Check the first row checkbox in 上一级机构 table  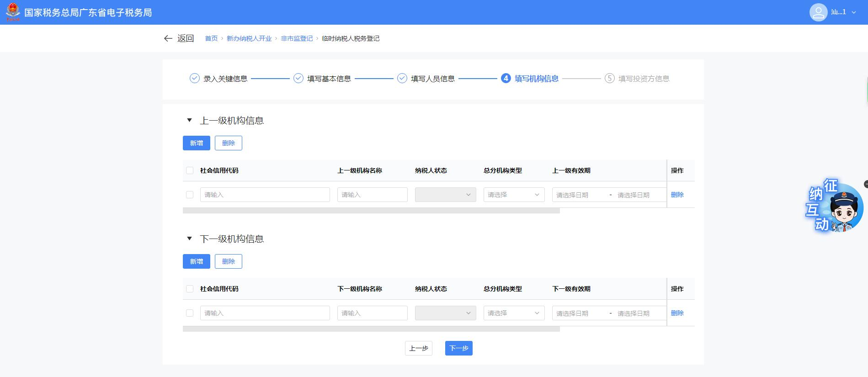click(190, 195)
